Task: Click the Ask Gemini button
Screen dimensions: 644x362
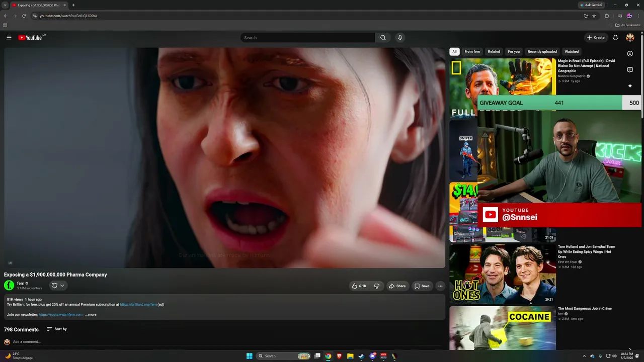Action: pos(591,5)
